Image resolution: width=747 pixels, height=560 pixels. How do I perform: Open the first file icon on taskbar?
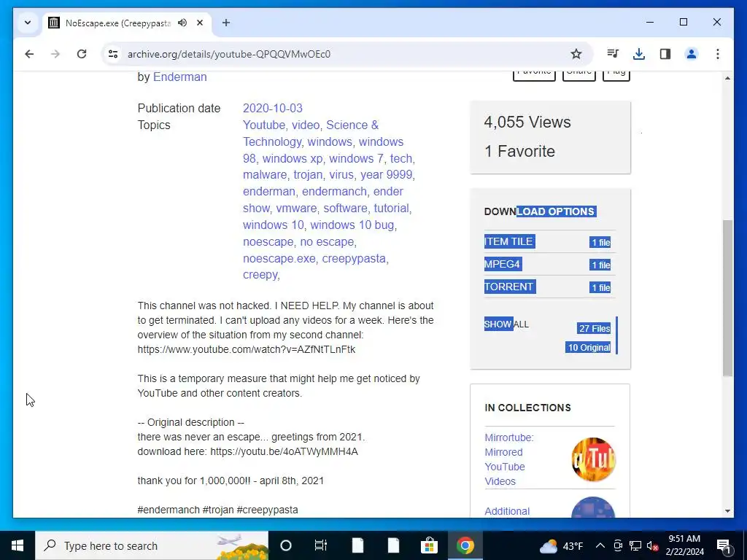pos(357,545)
